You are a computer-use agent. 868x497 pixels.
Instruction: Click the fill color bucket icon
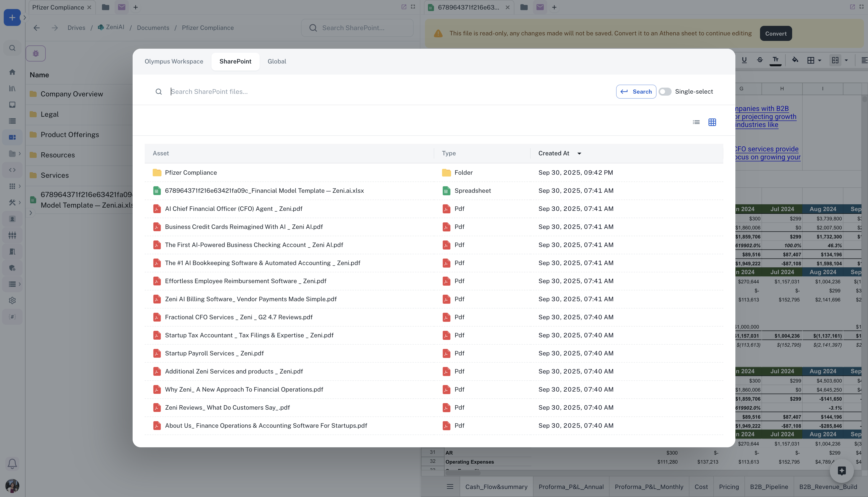click(x=795, y=60)
